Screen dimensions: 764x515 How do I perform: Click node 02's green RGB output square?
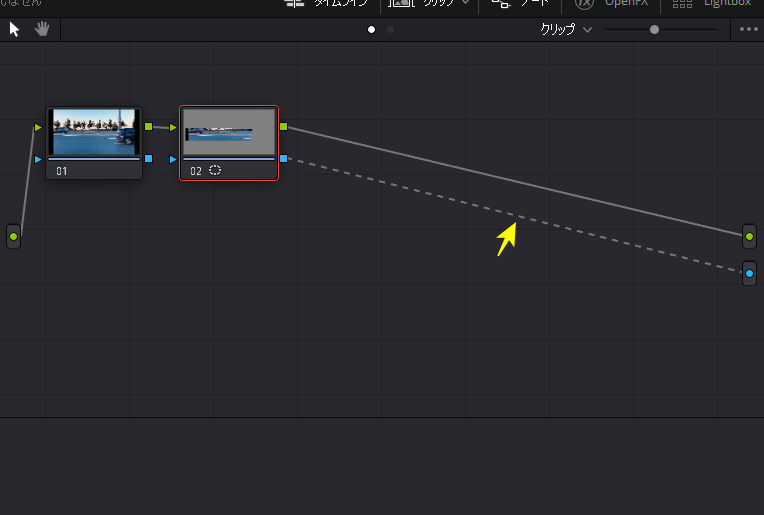coord(284,127)
